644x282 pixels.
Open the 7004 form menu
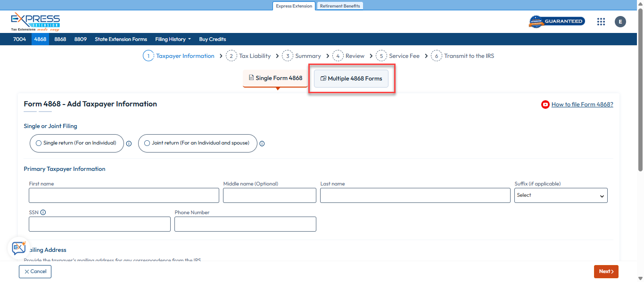20,39
